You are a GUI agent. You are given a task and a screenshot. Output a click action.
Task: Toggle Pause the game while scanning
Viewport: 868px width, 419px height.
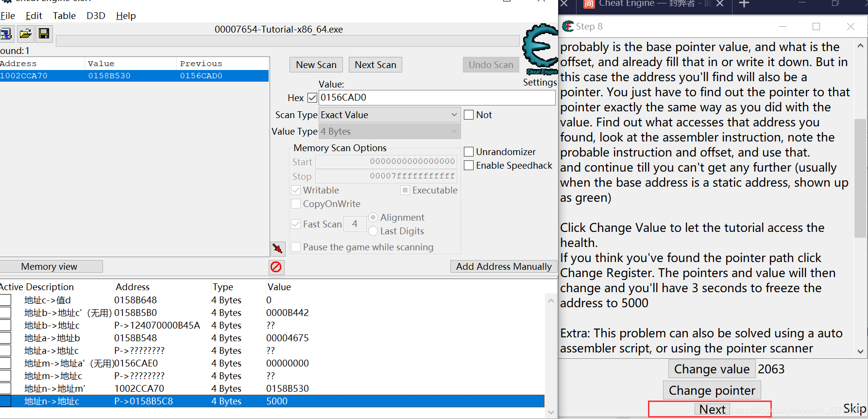pyautogui.click(x=296, y=247)
